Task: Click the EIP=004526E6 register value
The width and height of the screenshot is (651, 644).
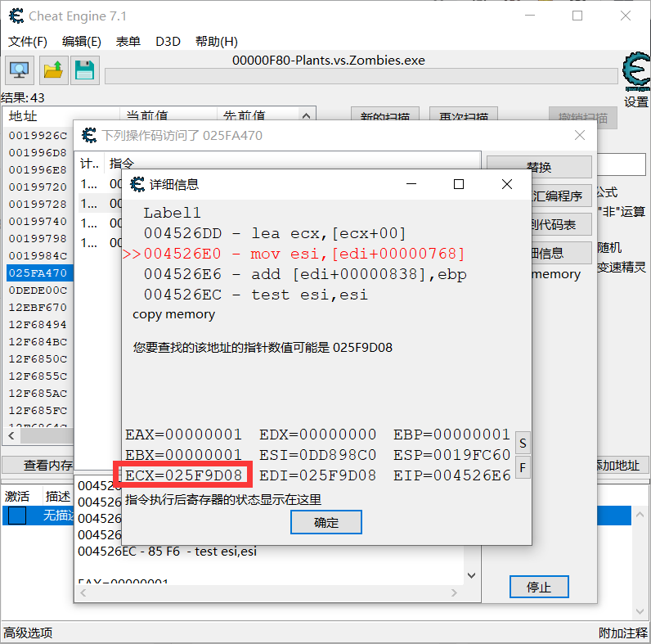Action: point(451,475)
